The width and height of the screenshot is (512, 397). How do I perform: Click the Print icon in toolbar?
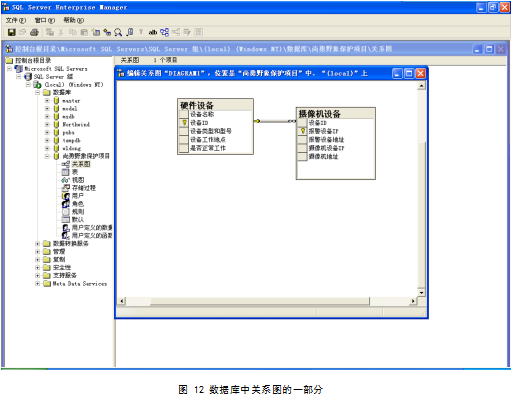tap(34, 32)
